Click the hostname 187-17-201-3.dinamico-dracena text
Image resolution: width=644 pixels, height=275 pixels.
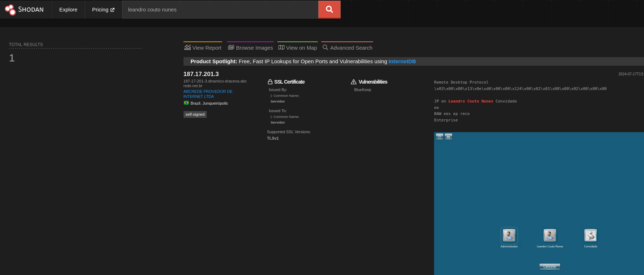215,83
